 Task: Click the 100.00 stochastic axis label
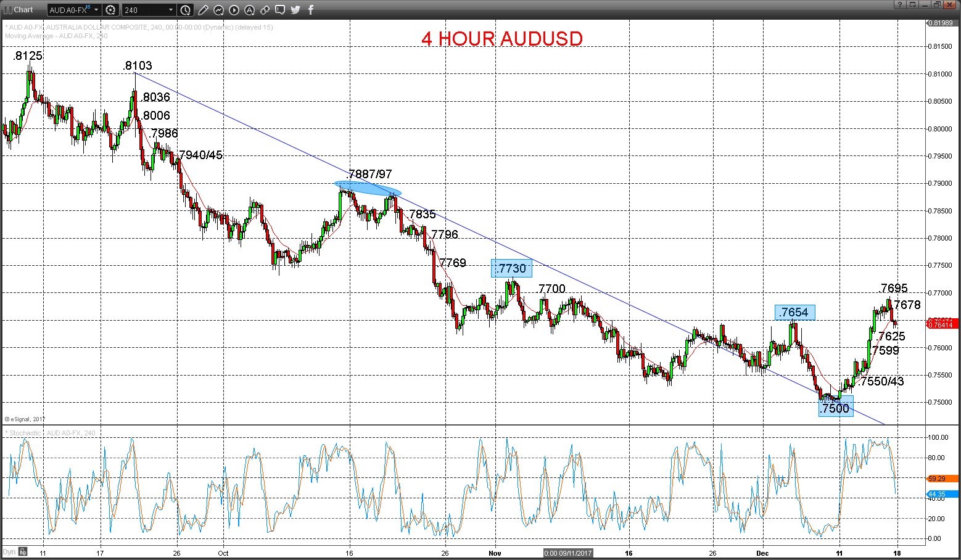pos(939,437)
